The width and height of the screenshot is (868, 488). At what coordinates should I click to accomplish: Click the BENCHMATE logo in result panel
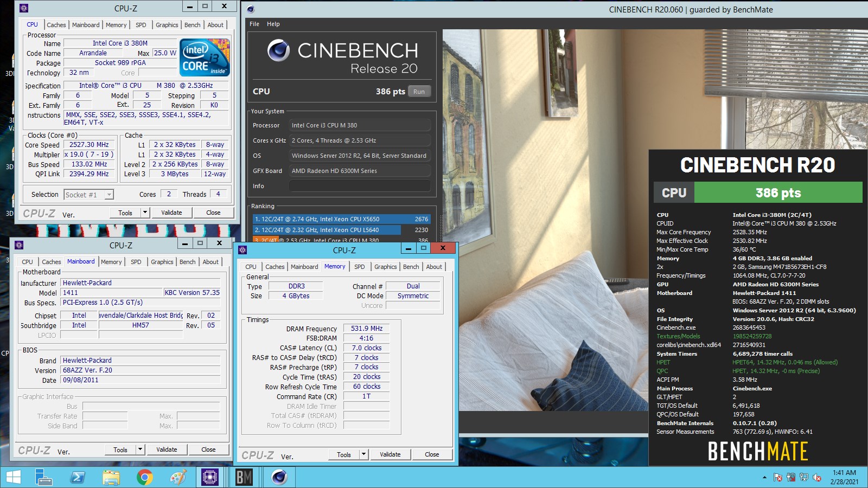click(x=758, y=451)
